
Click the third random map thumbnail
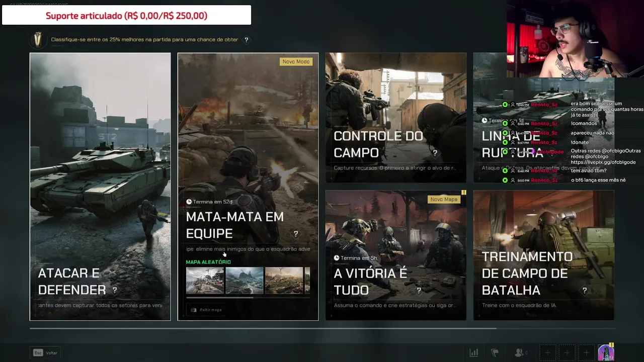coord(284,281)
